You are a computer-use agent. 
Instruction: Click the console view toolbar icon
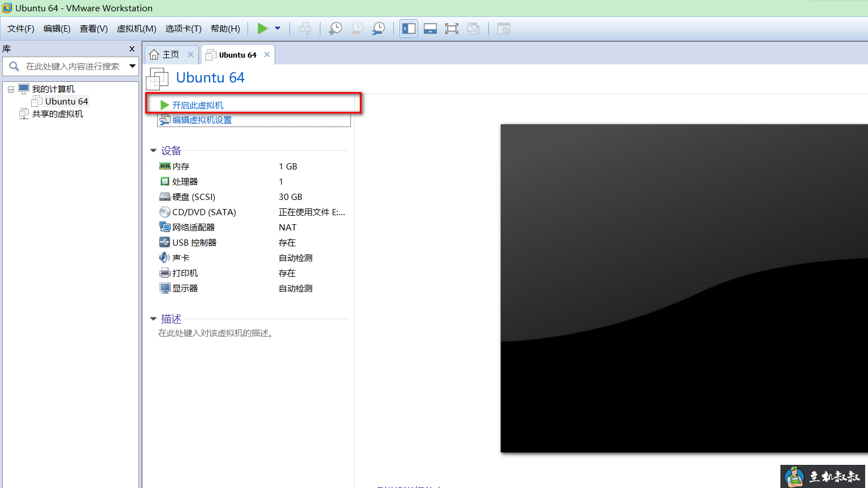(x=504, y=28)
